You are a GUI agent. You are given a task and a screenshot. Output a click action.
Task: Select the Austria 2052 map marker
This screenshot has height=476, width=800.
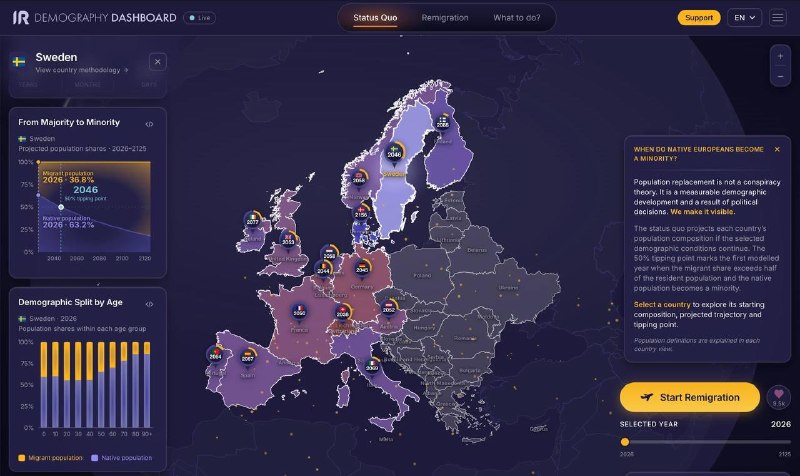pos(389,308)
